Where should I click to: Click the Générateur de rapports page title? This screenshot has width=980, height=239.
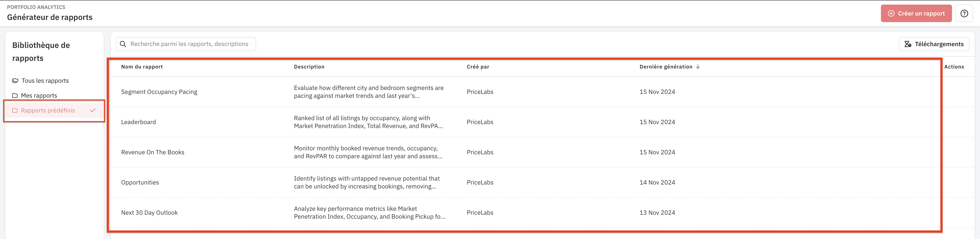coord(50,17)
